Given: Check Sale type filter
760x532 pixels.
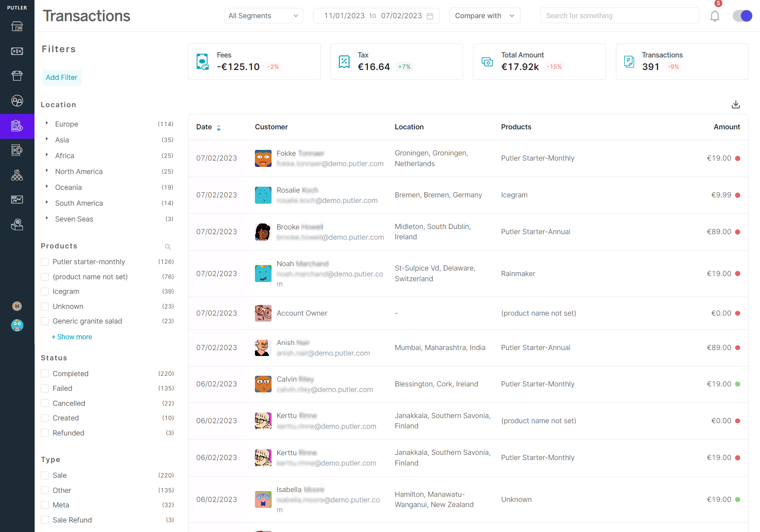Looking at the screenshot, I should point(45,475).
